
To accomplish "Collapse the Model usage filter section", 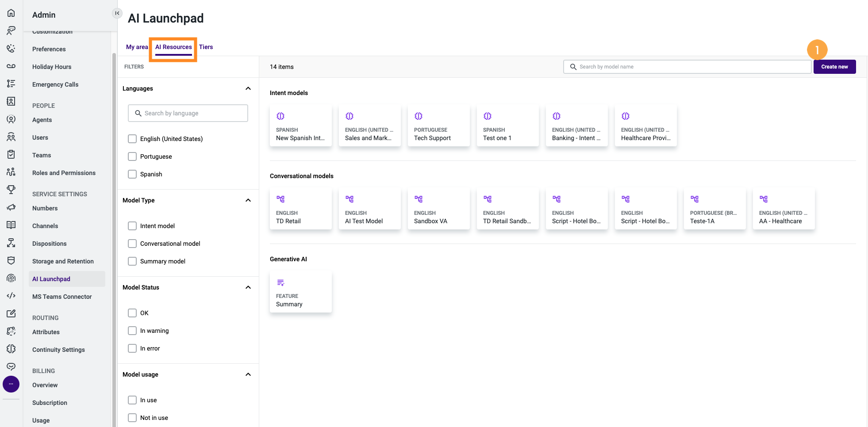I will point(248,374).
